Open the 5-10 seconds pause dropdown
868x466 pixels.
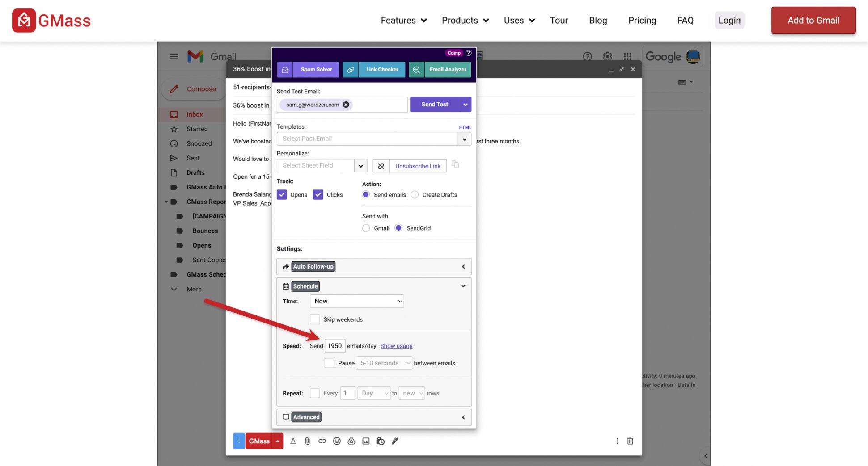[x=384, y=363]
